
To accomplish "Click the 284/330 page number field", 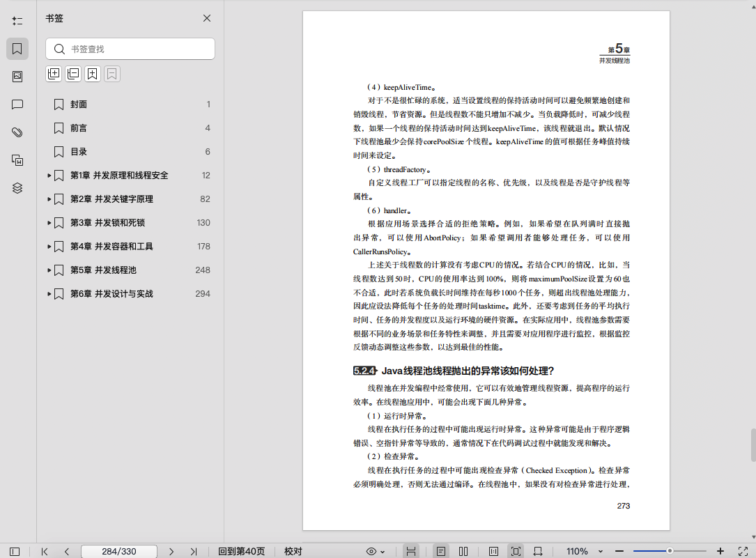I will point(119,551).
